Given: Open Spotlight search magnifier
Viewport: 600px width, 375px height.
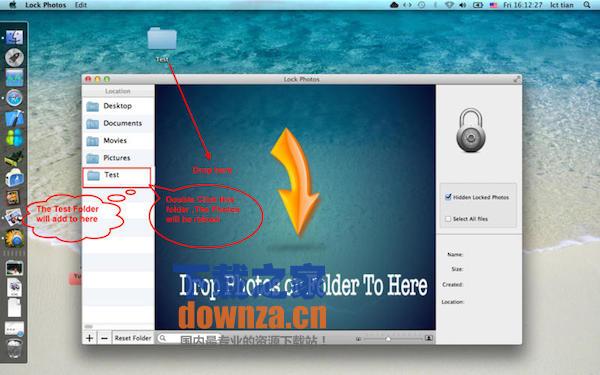Looking at the screenshot, I should 587,5.
